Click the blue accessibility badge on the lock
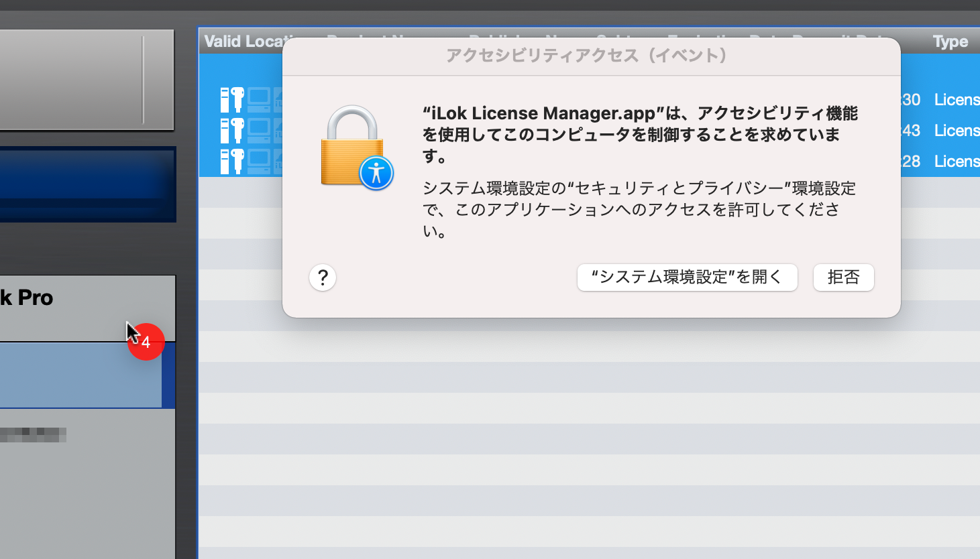 [376, 171]
